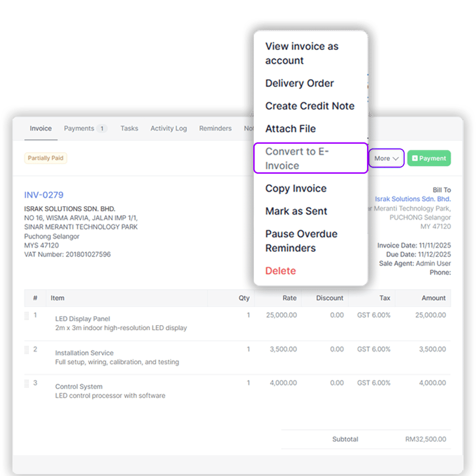Click Copy Invoice menu entry

pyautogui.click(x=296, y=188)
